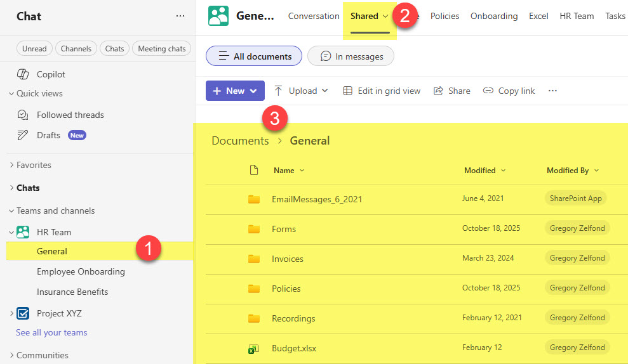Select the Employee Onboarding channel
The image size is (628, 364).
[x=81, y=271]
